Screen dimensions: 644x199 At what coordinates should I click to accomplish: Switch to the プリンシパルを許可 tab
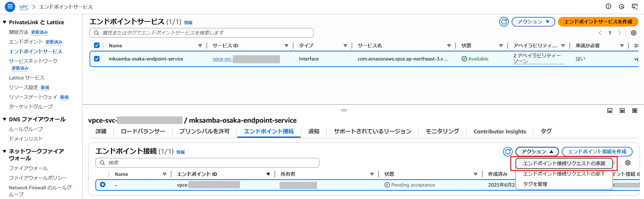tap(204, 131)
